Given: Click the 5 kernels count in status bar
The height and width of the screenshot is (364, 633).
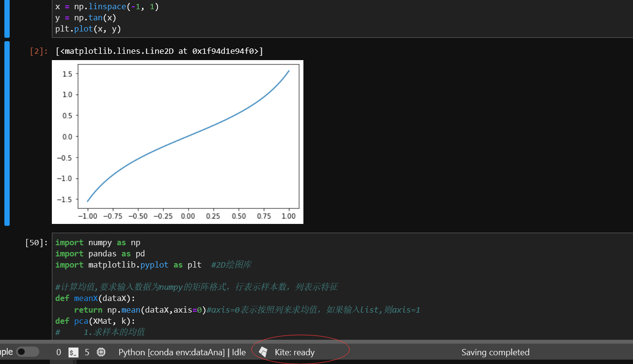Looking at the screenshot, I should (87, 352).
